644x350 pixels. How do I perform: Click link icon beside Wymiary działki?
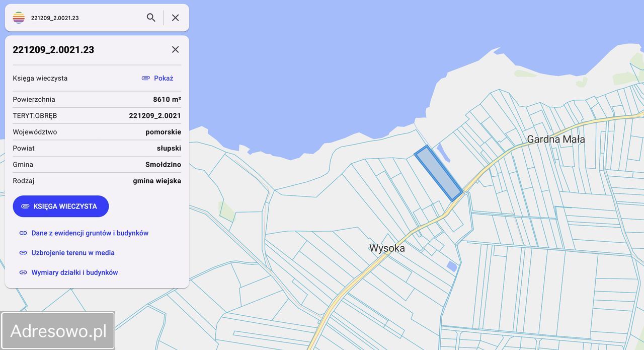click(x=23, y=272)
